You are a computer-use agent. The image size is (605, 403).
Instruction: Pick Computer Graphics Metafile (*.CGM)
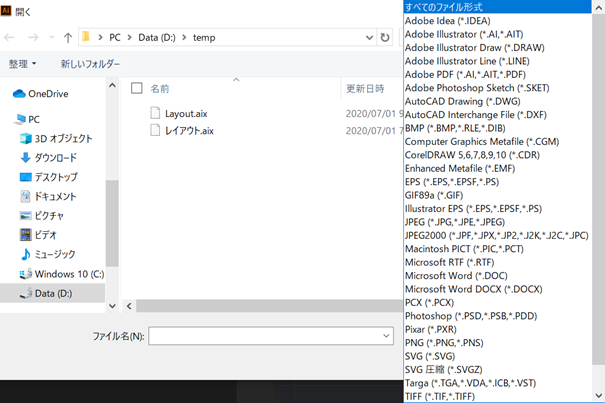pyautogui.click(x=497, y=142)
